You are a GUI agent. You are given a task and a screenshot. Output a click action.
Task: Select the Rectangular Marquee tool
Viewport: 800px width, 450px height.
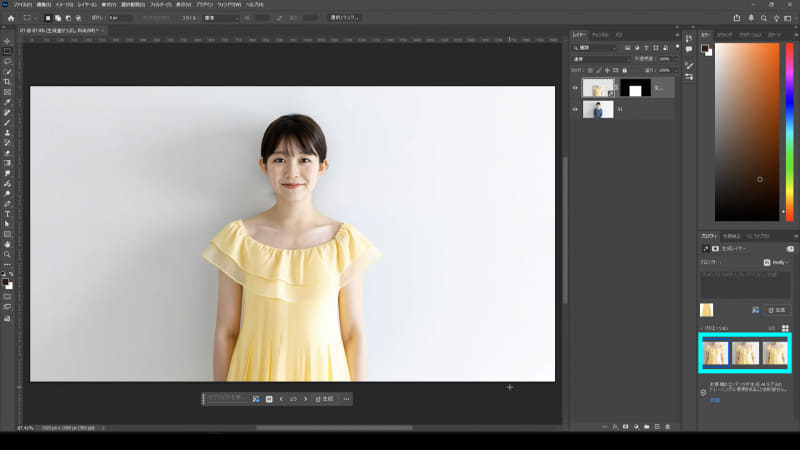(x=7, y=52)
